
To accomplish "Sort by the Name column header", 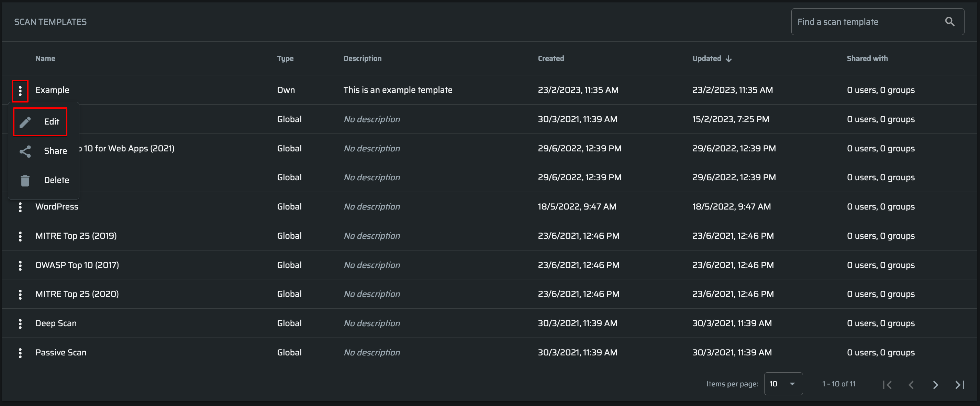I will coord(45,58).
